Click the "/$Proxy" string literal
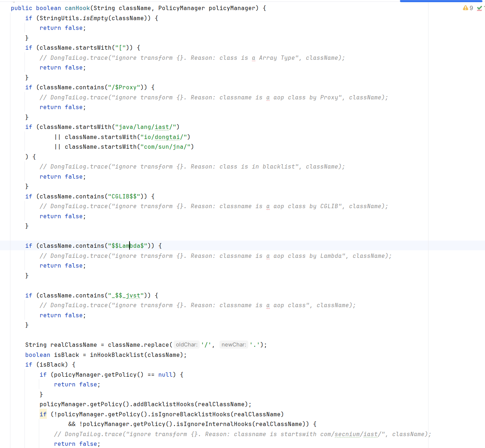The width and height of the screenshot is (485, 448). click(x=124, y=87)
